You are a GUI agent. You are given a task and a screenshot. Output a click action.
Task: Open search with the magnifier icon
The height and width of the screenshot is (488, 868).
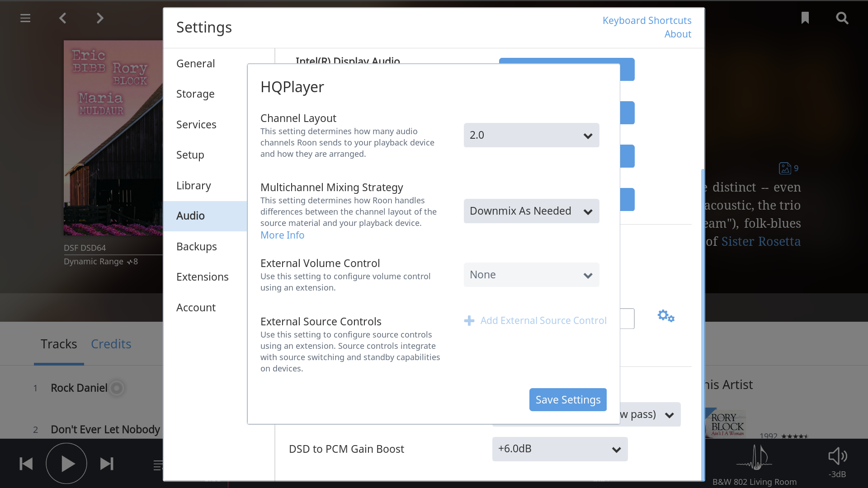click(x=842, y=18)
